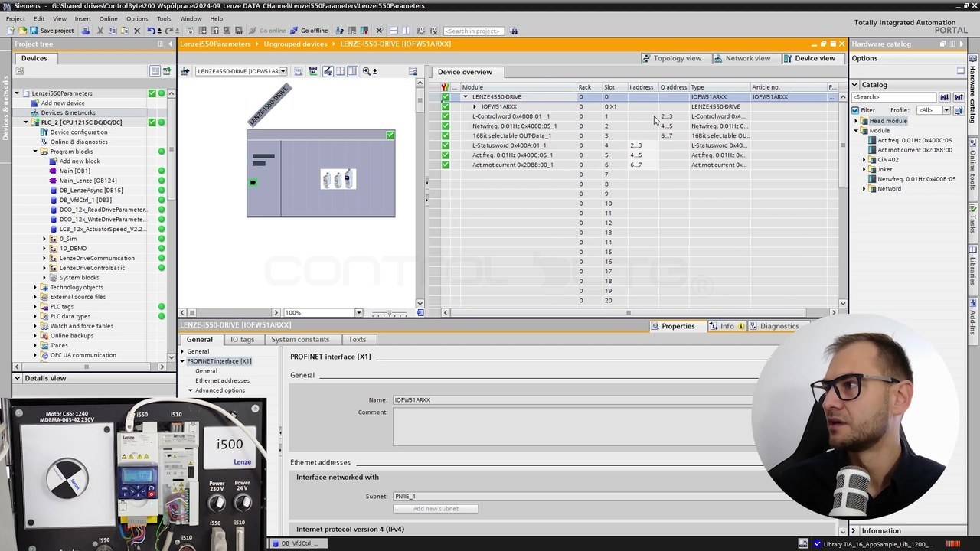The width and height of the screenshot is (980, 551).
Task: Click the Name field containing IOFW51ARXX
Action: (574, 400)
